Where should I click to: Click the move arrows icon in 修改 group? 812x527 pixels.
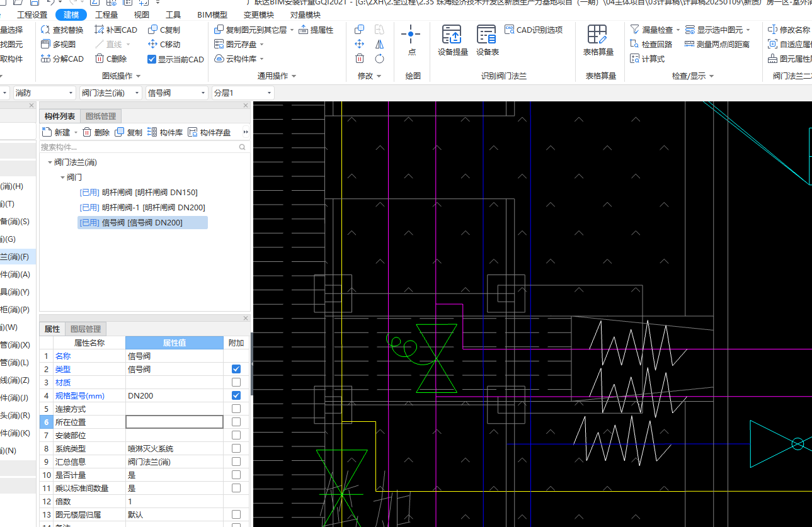pos(360,43)
